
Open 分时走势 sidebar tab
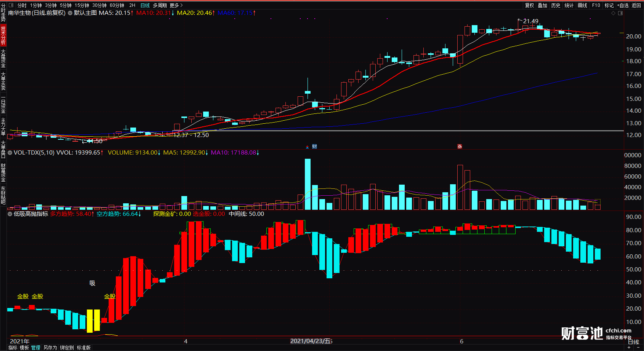pyautogui.click(x=3, y=12)
